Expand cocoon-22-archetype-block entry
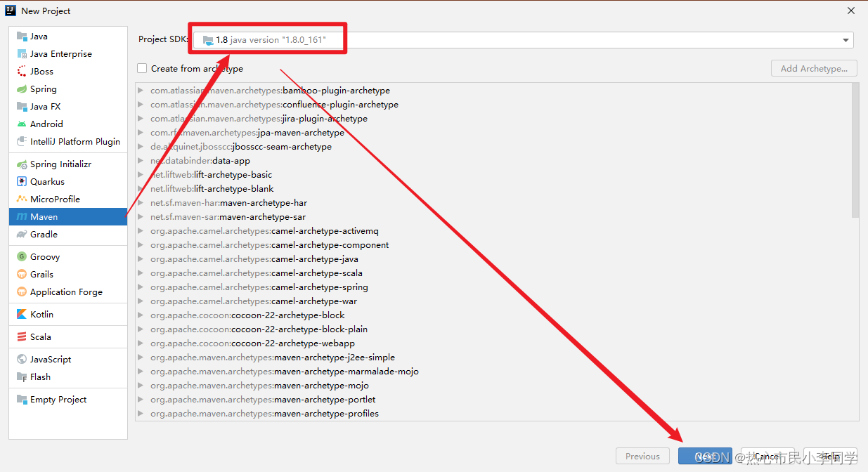The width and height of the screenshot is (868, 472). point(141,315)
